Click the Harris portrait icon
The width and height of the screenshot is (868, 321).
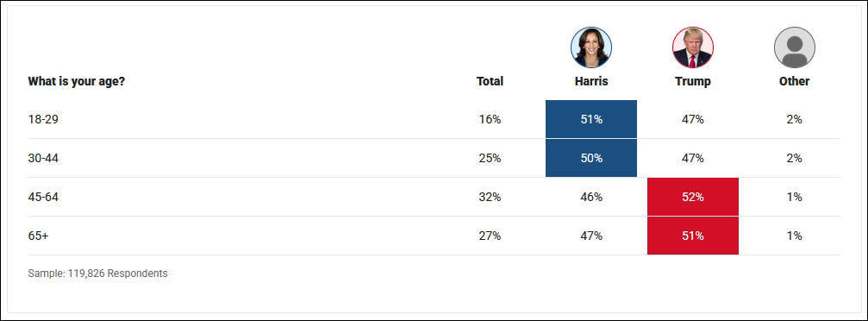pos(591,47)
